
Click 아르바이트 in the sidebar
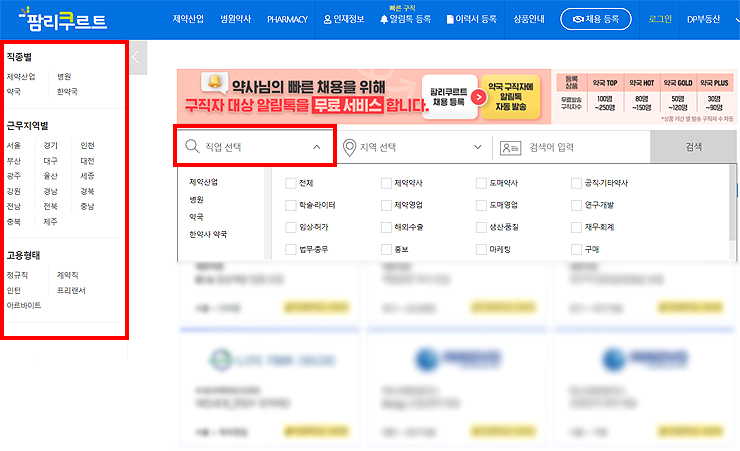click(x=24, y=306)
